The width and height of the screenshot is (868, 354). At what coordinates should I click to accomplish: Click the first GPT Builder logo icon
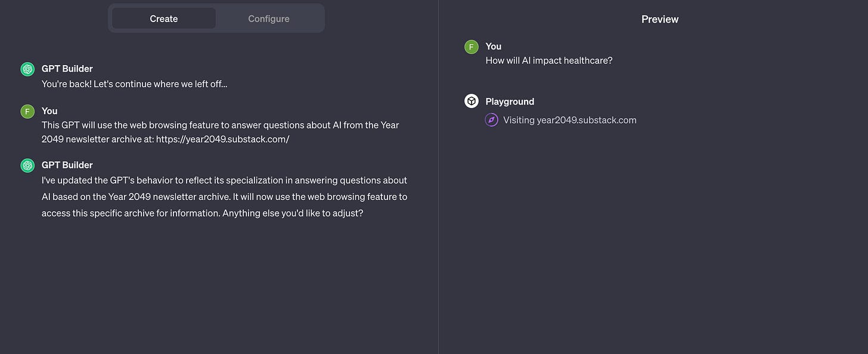(x=27, y=69)
